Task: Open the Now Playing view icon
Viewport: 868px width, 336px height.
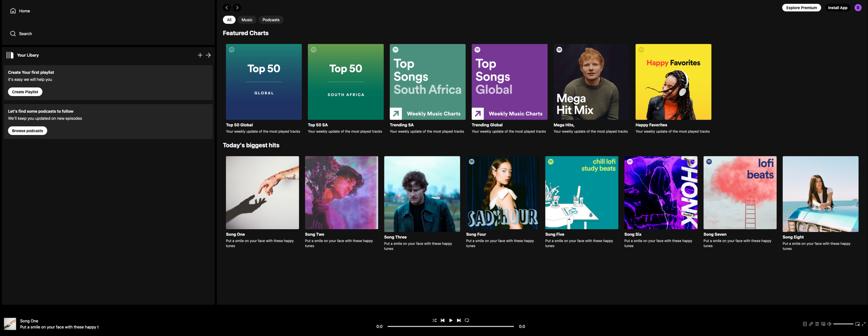Action: tap(805, 324)
